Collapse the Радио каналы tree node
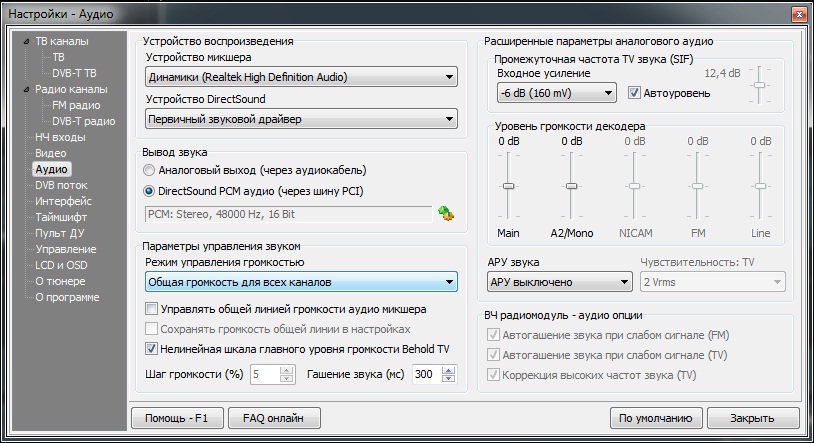 27,89
